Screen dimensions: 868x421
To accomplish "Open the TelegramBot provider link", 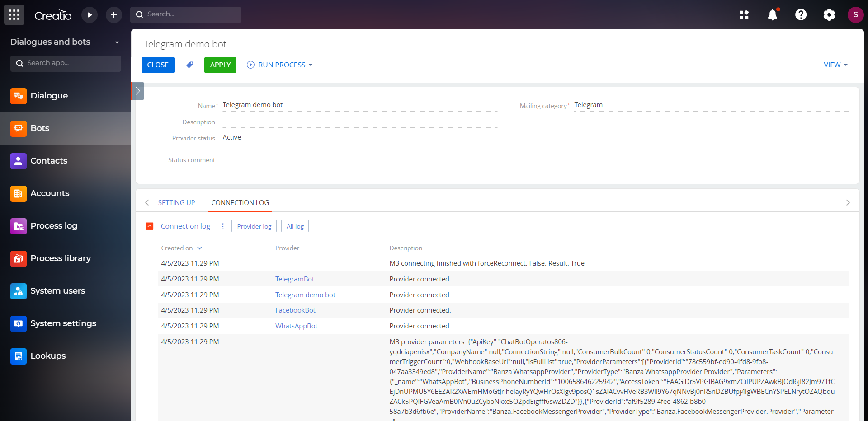I will [x=294, y=279].
